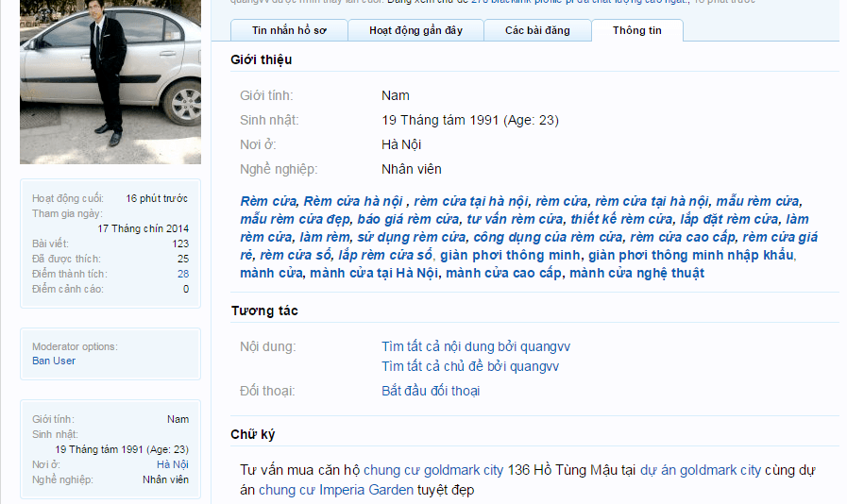847x504 pixels.
Task: Select Nam value in Giới thiệu section
Action: (396, 95)
